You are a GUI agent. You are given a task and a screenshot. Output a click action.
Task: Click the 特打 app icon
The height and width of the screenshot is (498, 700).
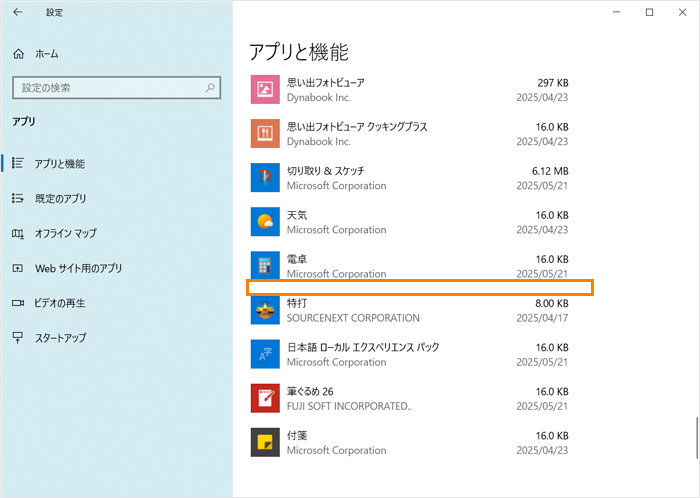click(265, 310)
